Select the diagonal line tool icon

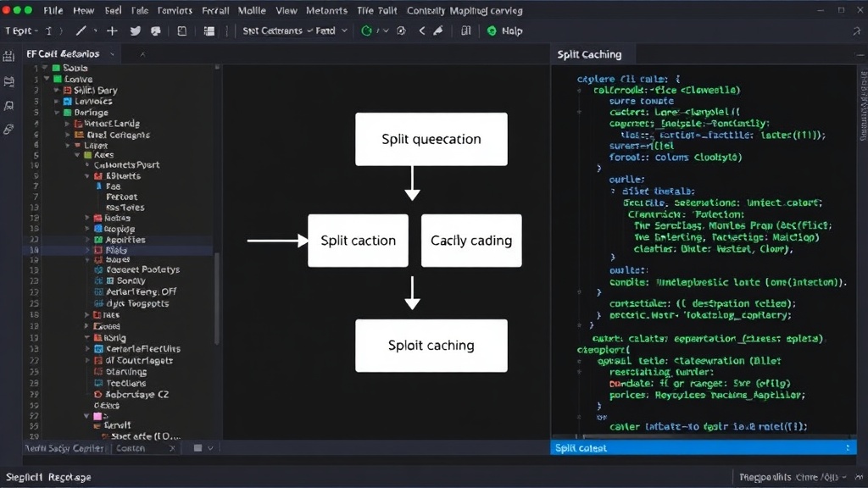81,31
